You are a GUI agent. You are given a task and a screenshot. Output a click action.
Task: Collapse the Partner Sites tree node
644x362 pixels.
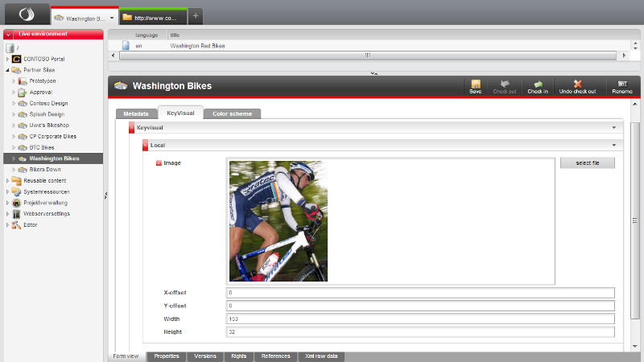tap(7, 71)
